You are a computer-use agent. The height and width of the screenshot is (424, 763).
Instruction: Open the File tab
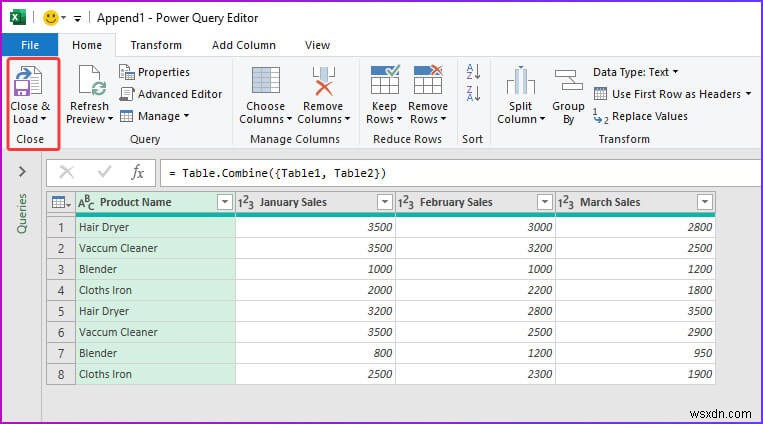pos(30,45)
